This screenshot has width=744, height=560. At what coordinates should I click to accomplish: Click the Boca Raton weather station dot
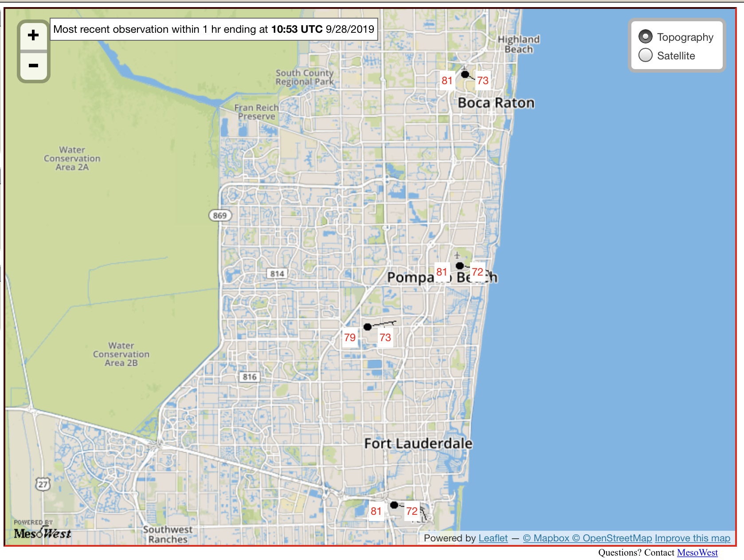point(465,74)
